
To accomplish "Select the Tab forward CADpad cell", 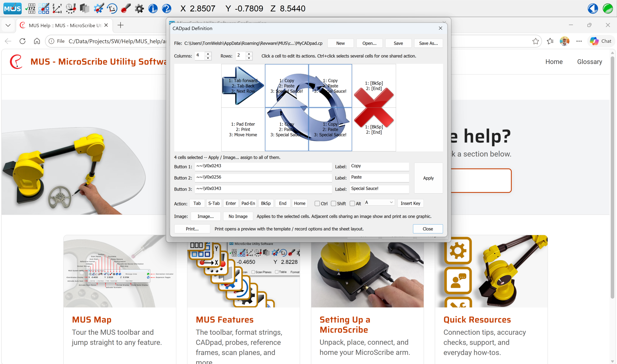I will point(243,86).
